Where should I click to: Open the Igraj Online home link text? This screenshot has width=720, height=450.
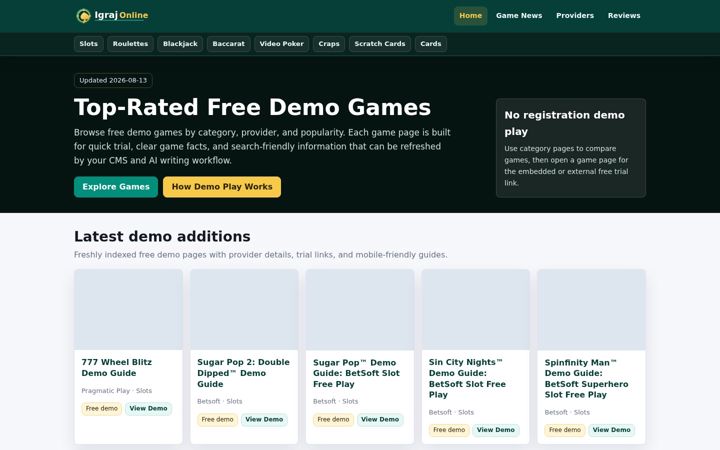tap(121, 15)
